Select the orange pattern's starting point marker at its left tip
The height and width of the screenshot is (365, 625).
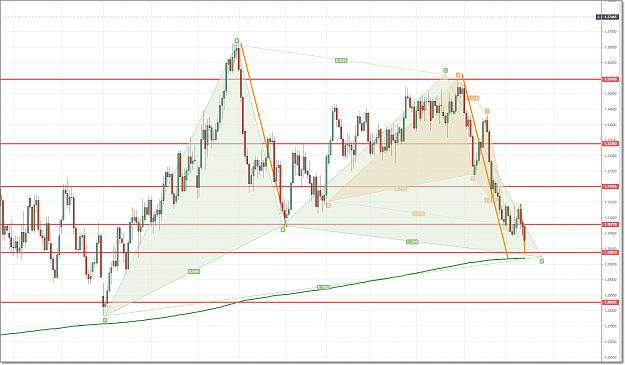tap(328, 206)
